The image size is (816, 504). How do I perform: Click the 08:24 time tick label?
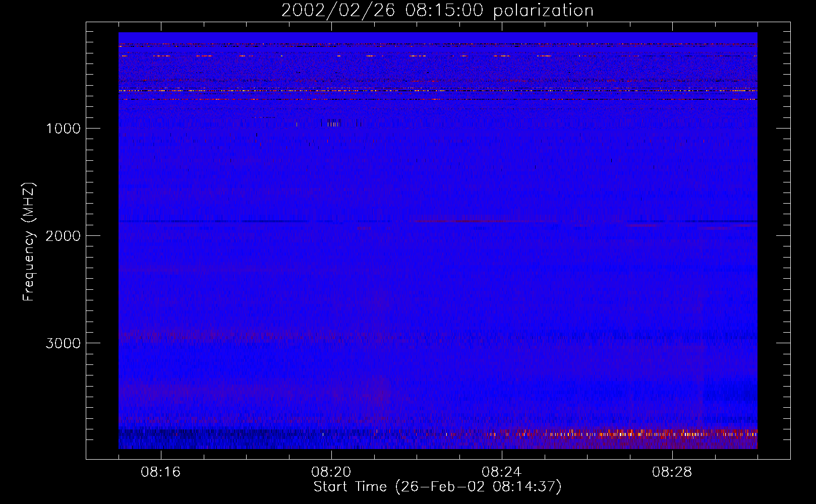pyautogui.click(x=502, y=472)
